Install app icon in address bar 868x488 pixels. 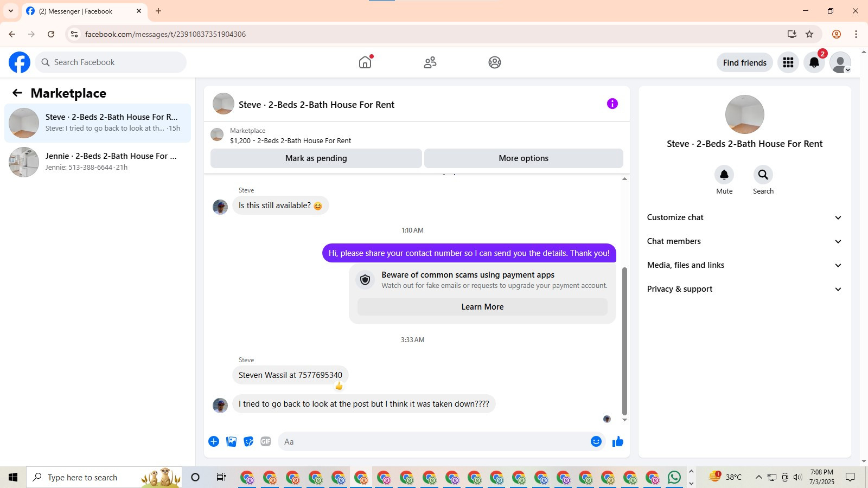click(792, 34)
